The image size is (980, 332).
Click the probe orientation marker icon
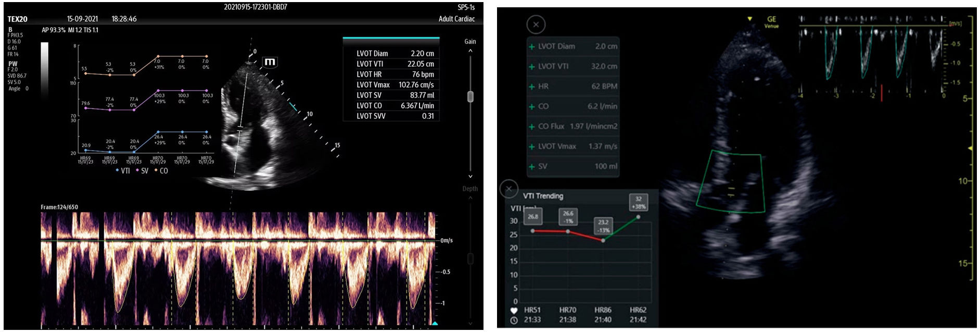270,63
